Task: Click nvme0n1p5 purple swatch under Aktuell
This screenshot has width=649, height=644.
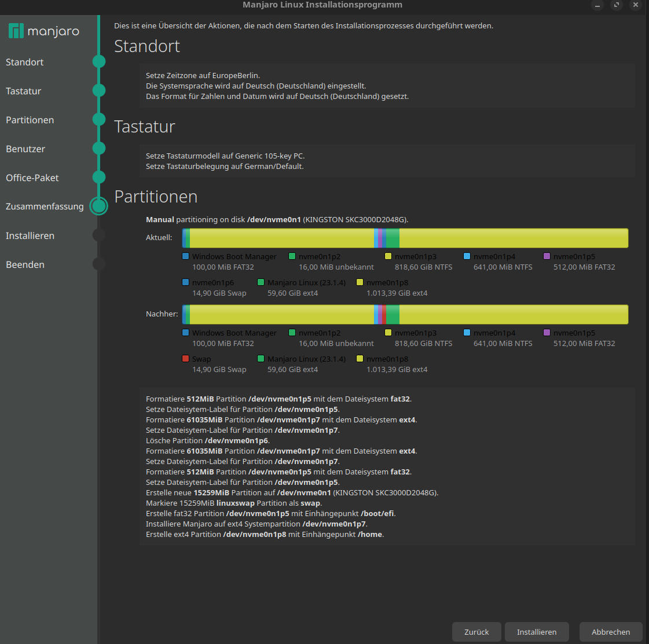Action: click(x=547, y=256)
